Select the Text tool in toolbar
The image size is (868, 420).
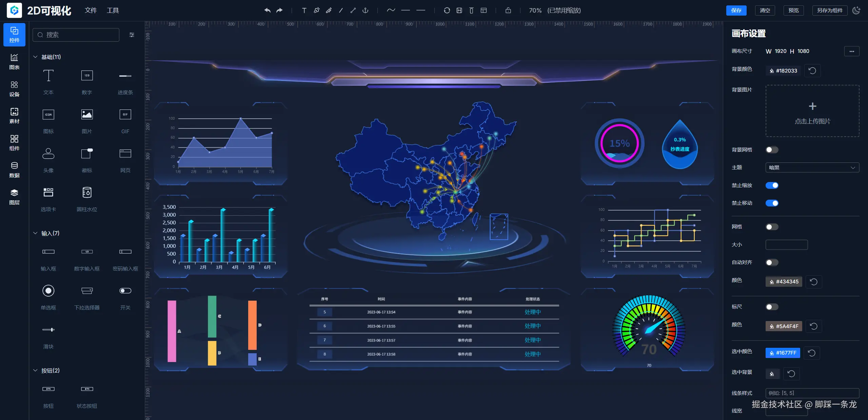point(304,10)
